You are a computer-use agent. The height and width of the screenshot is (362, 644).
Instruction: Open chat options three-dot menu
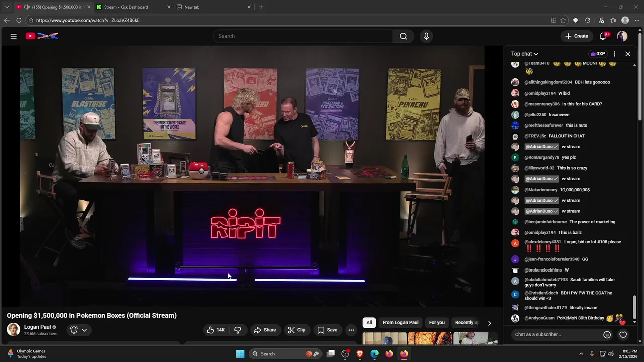point(614,54)
